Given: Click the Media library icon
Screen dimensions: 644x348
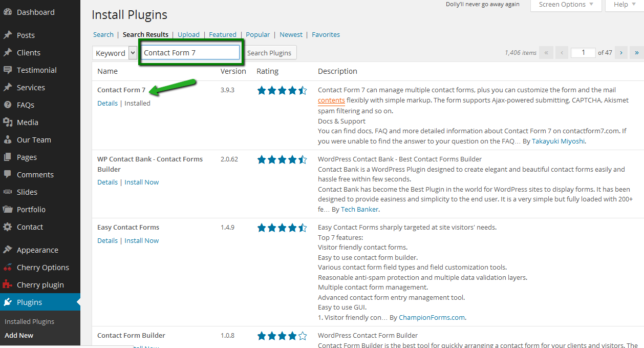Looking at the screenshot, I should pyautogui.click(x=8, y=122).
